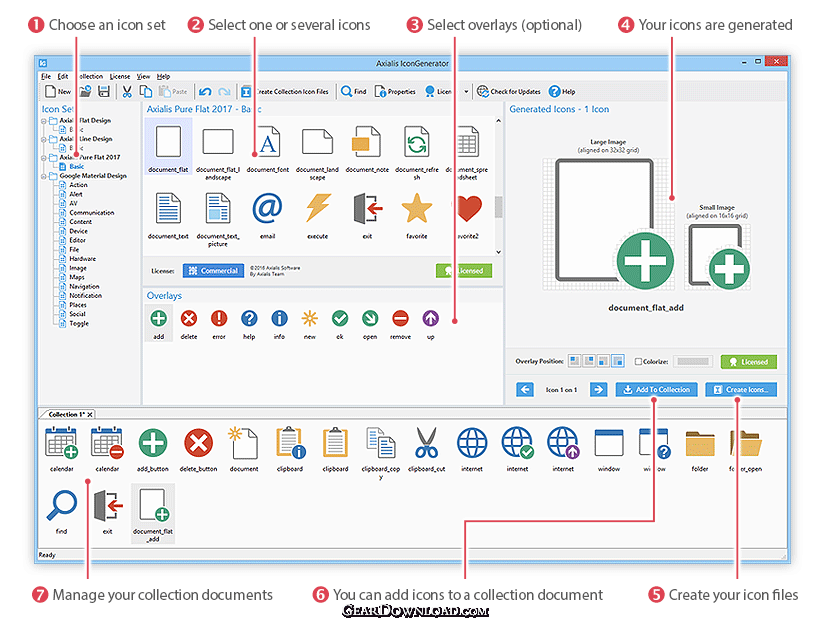Select the document_font icon

coord(268,149)
